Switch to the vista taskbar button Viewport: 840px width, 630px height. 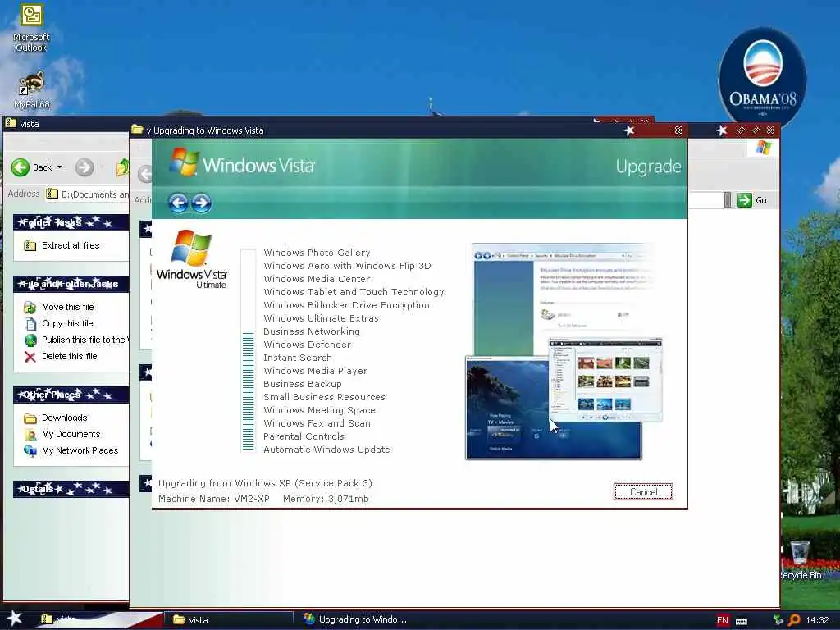[x=228, y=620]
